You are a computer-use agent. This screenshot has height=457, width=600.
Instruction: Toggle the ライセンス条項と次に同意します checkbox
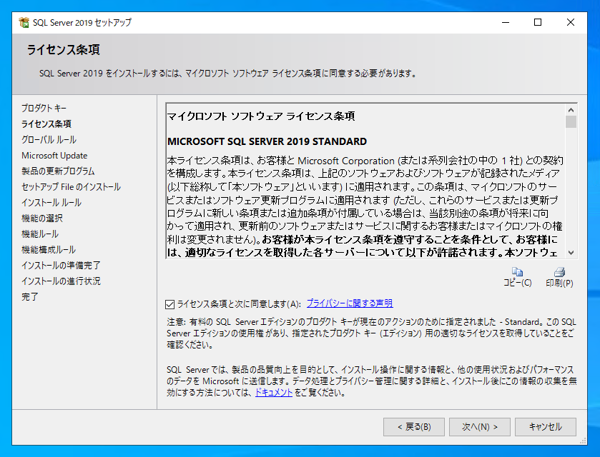170,304
